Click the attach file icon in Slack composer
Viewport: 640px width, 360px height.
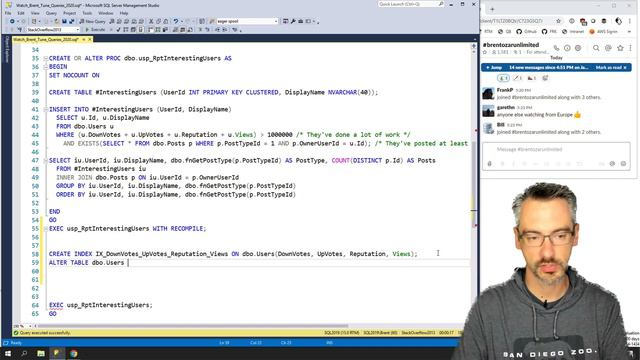coord(489,163)
